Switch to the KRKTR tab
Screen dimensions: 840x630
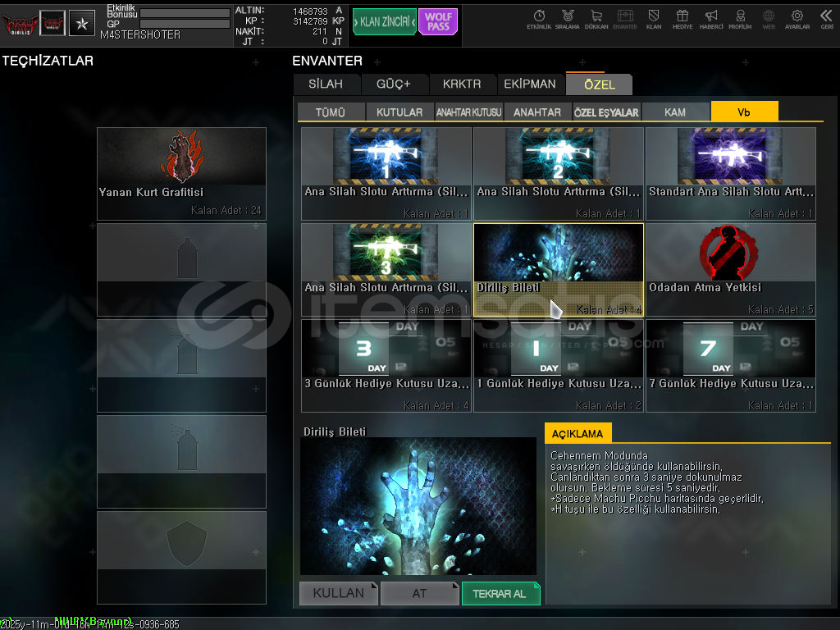pyautogui.click(x=462, y=84)
